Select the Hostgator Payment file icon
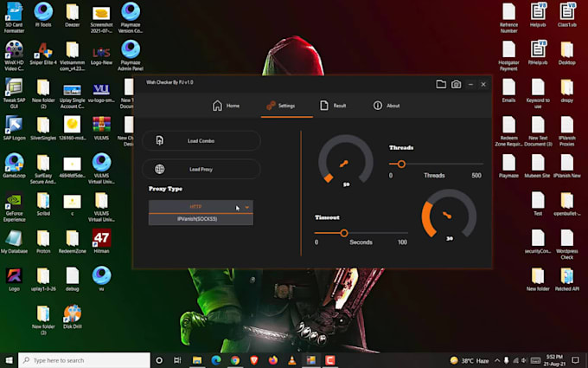 (508, 55)
